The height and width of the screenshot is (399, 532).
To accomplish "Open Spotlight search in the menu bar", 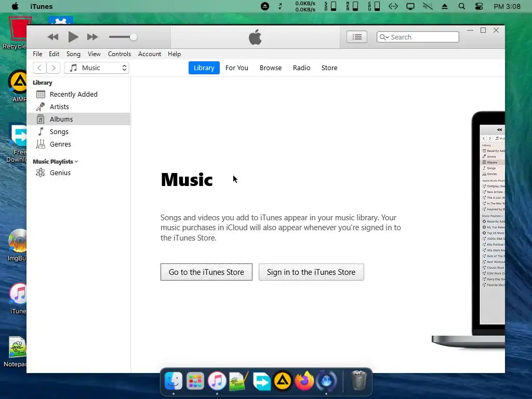I will coord(461,6).
